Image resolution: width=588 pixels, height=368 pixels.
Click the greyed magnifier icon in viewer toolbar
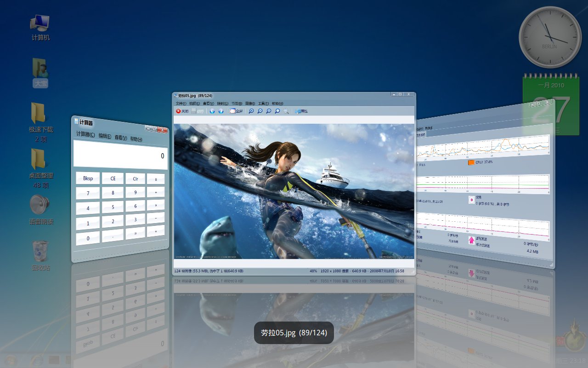(x=286, y=111)
